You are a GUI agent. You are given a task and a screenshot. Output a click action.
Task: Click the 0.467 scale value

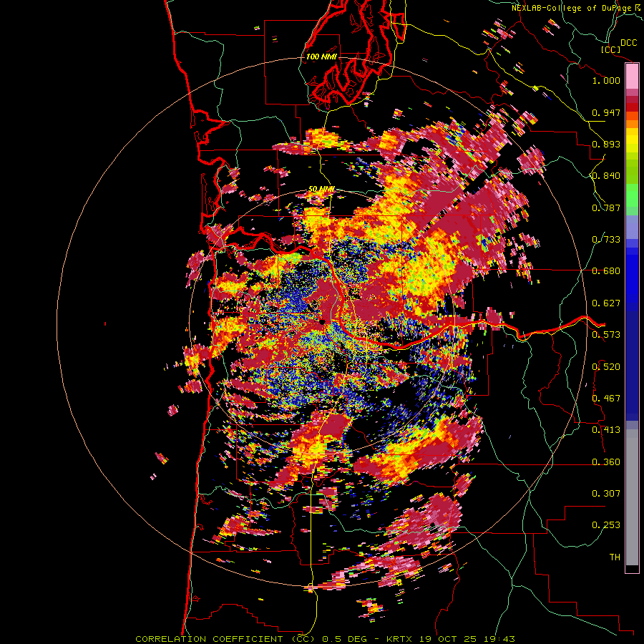[606, 398]
